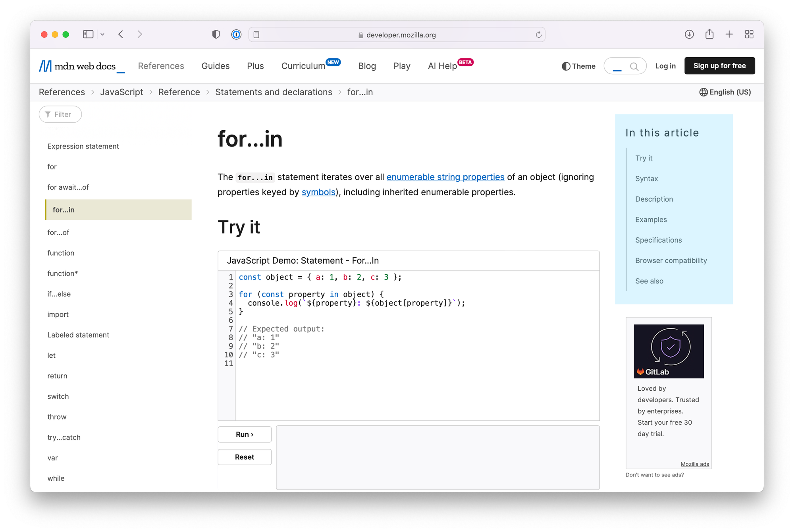Open the References menu
794x532 pixels.
[x=161, y=66]
